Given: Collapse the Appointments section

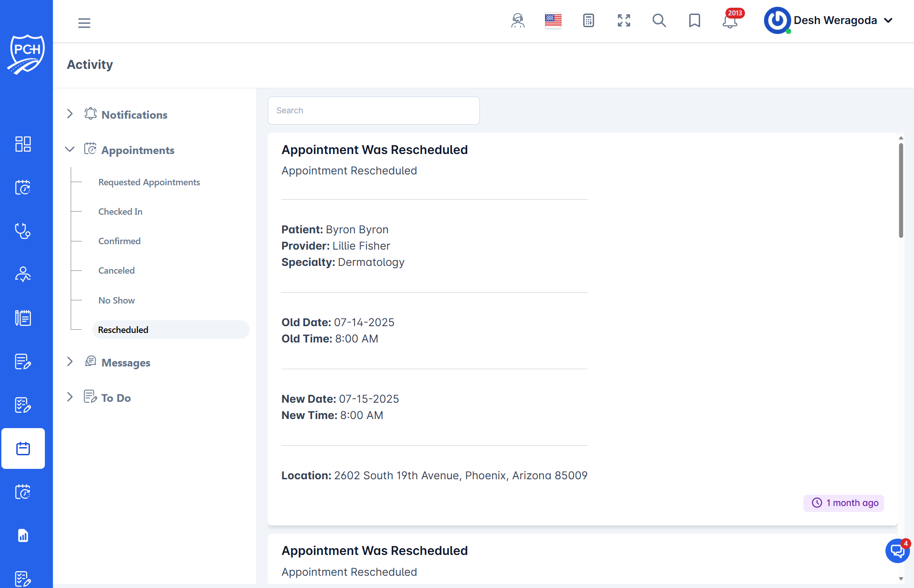Looking at the screenshot, I should [70, 149].
